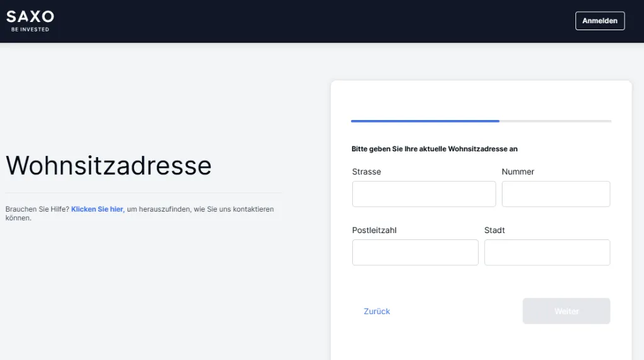Screen dimensions: 644x360
Task: Click the 'Bitte geben Sie Ihre aktuelle Wohnsitzadresse an' text
Action: coord(435,149)
